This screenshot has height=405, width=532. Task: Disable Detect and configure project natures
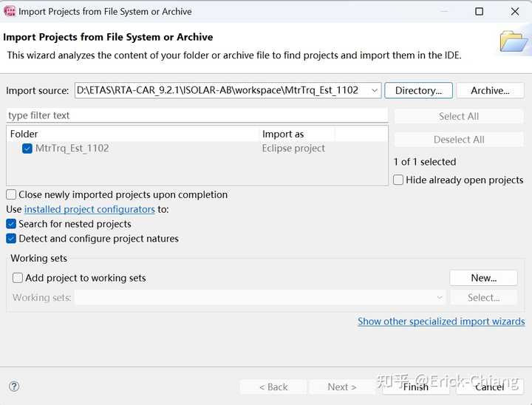tap(11, 239)
